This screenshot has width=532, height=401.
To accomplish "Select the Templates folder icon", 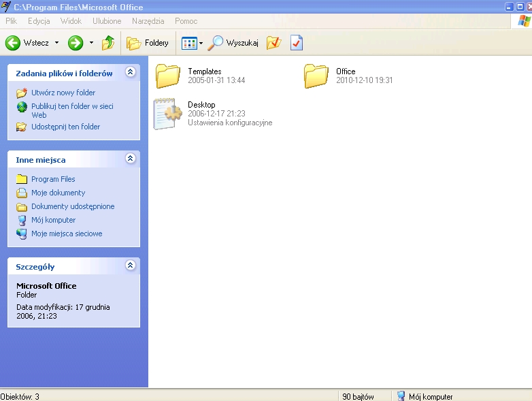I will (x=167, y=76).
